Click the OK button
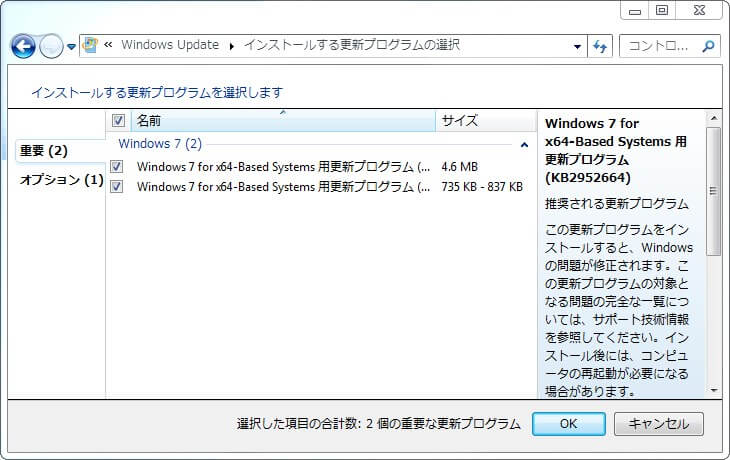Viewport: 730px width, 460px height. (x=568, y=424)
